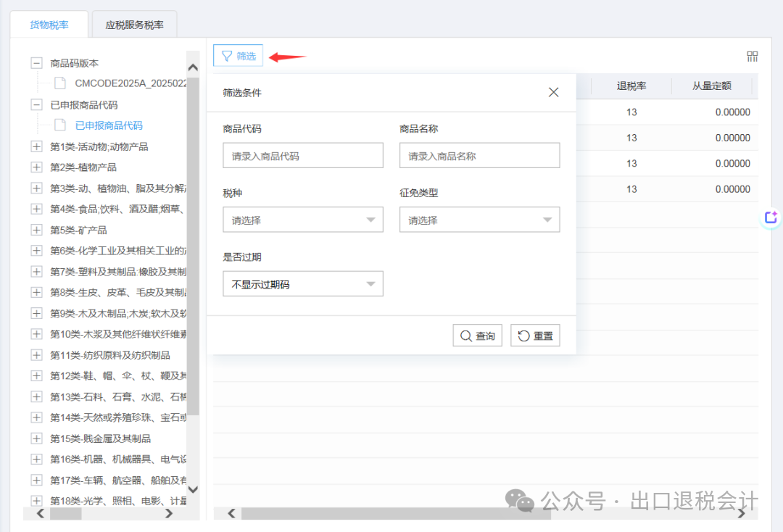The height and width of the screenshot is (532, 783).
Task: Collapse the 商品码版本 tree node
Action: click(x=36, y=63)
